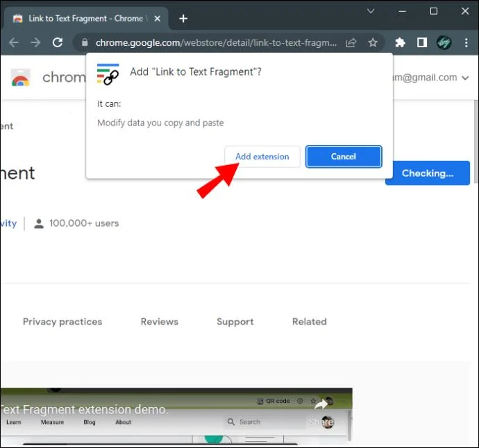Switch to the Related tab
This screenshot has width=479, height=448.
coord(310,322)
